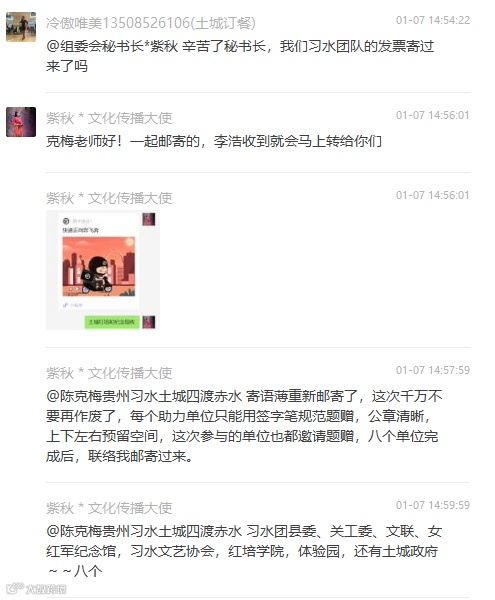Click @陈克梅 mention in the 习水团县委 message

(144, 531)
